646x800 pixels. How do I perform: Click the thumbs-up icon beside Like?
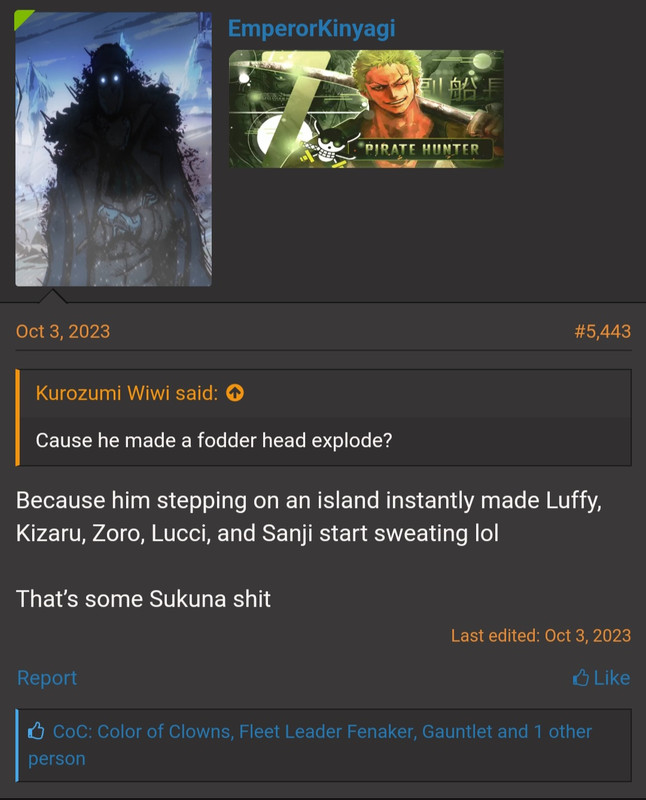tap(581, 678)
